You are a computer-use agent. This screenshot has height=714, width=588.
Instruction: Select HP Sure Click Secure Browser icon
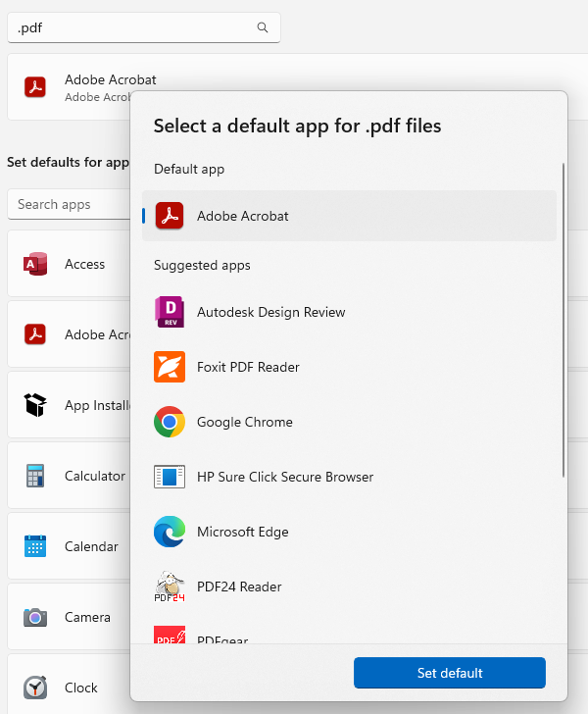(x=170, y=477)
